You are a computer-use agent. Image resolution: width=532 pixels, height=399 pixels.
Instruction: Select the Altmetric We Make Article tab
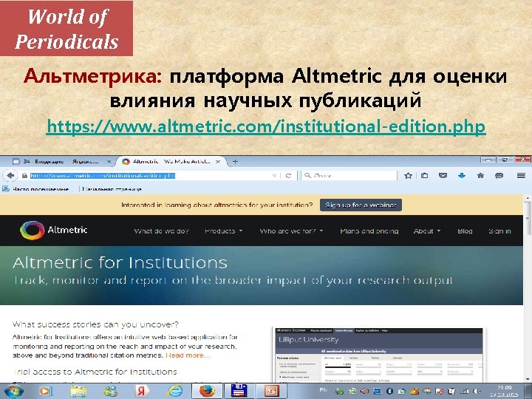click(x=171, y=162)
